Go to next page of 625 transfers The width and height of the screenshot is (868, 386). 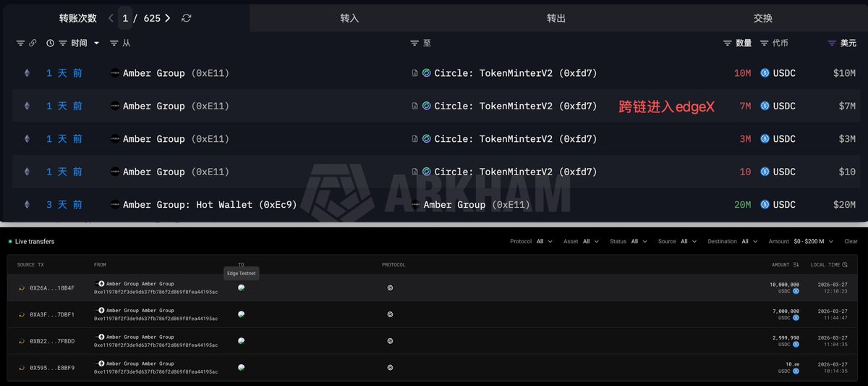(x=168, y=18)
